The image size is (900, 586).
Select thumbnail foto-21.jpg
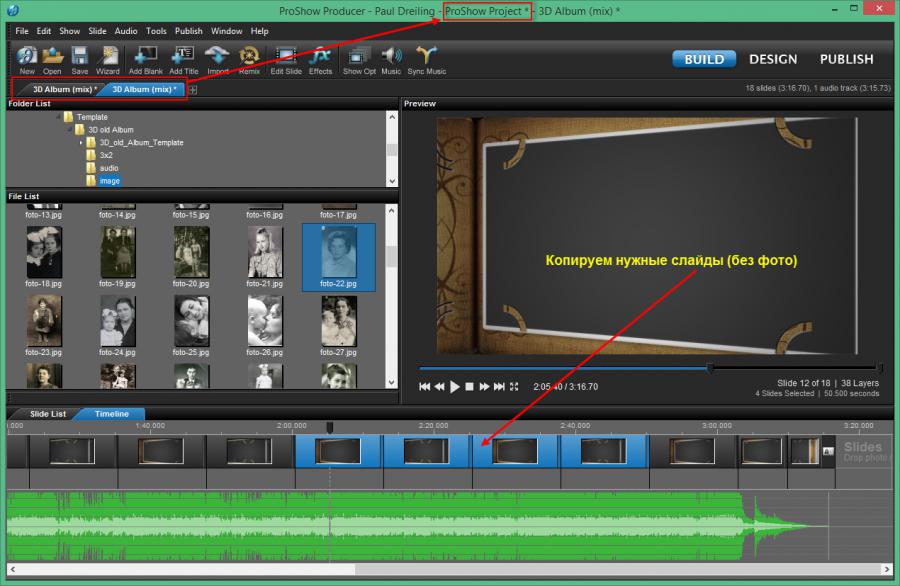pos(265,257)
